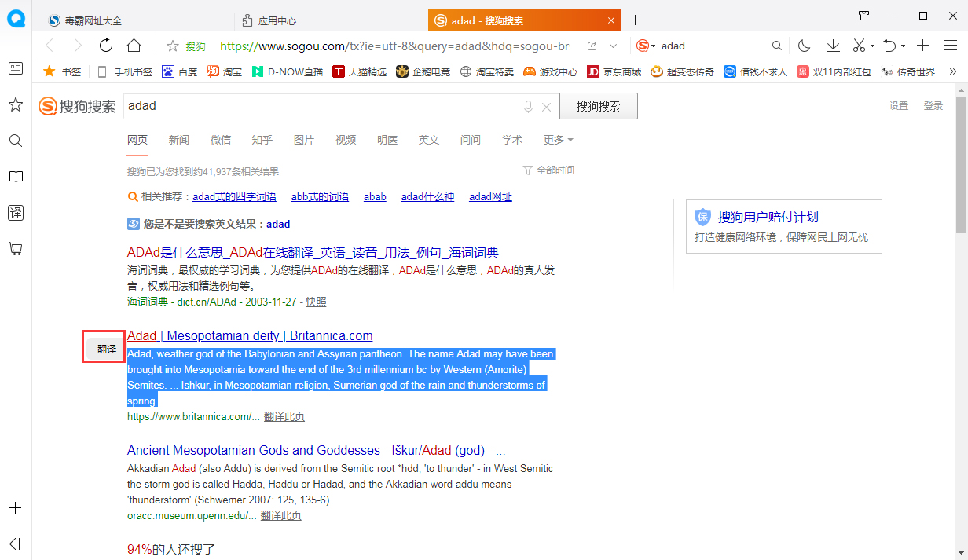Open the skin shirt icon in title bar
The image size is (968, 560).
[x=864, y=16]
